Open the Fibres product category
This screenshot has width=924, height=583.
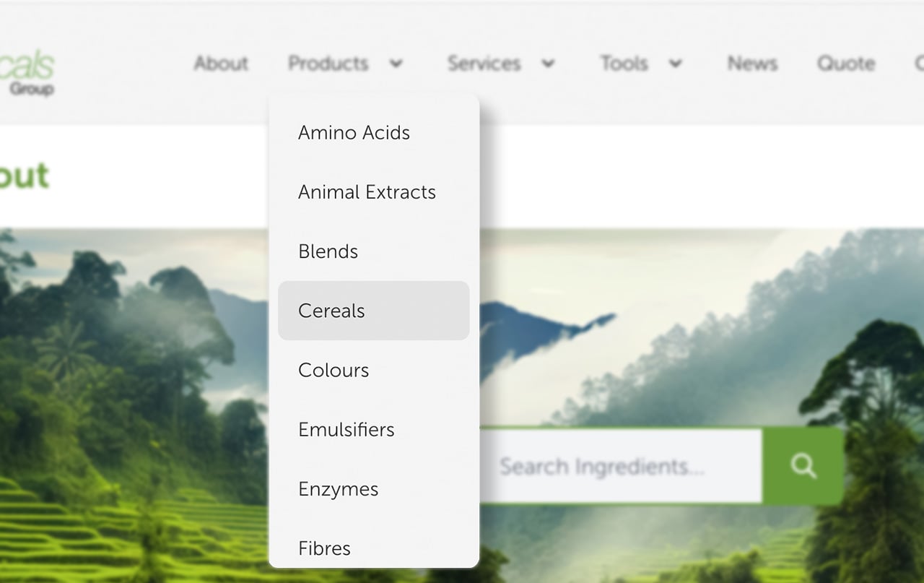click(x=324, y=548)
